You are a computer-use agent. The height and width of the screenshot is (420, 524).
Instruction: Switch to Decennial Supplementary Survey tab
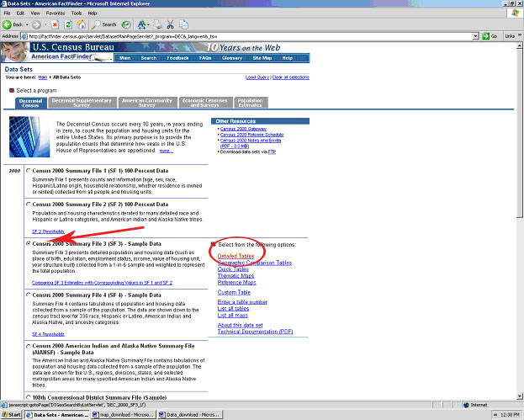[x=82, y=103]
